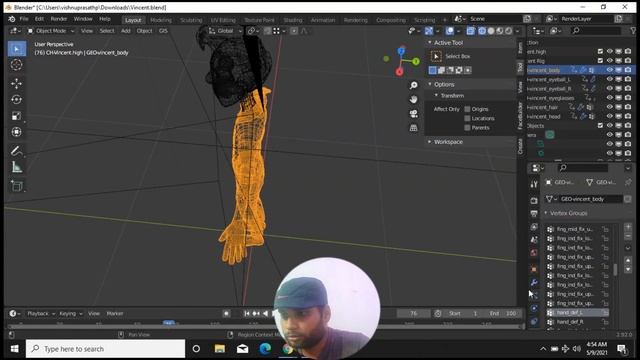The height and width of the screenshot is (360, 640).
Task: Click the viewport zoom magnifier icon
Action: pyautogui.click(x=413, y=85)
